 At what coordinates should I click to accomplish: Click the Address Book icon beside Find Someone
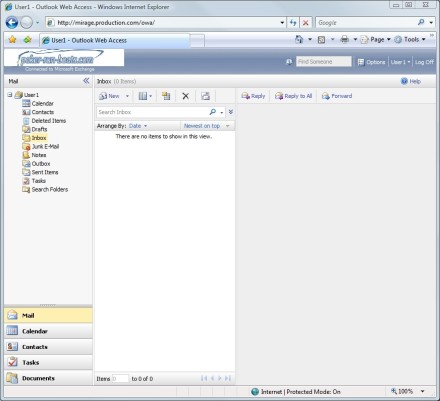(x=289, y=62)
